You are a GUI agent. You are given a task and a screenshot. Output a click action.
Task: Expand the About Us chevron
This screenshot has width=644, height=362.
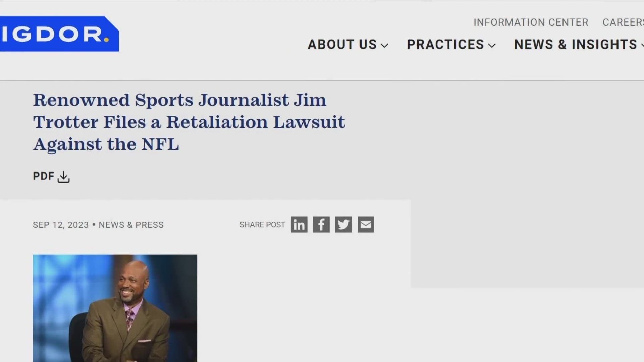[385, 45]
